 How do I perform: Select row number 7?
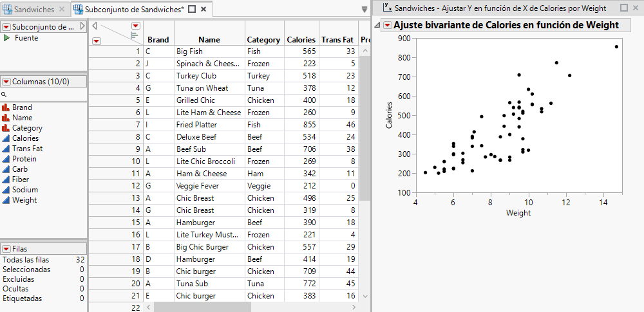pyautogui.click(x=116, y=124)
